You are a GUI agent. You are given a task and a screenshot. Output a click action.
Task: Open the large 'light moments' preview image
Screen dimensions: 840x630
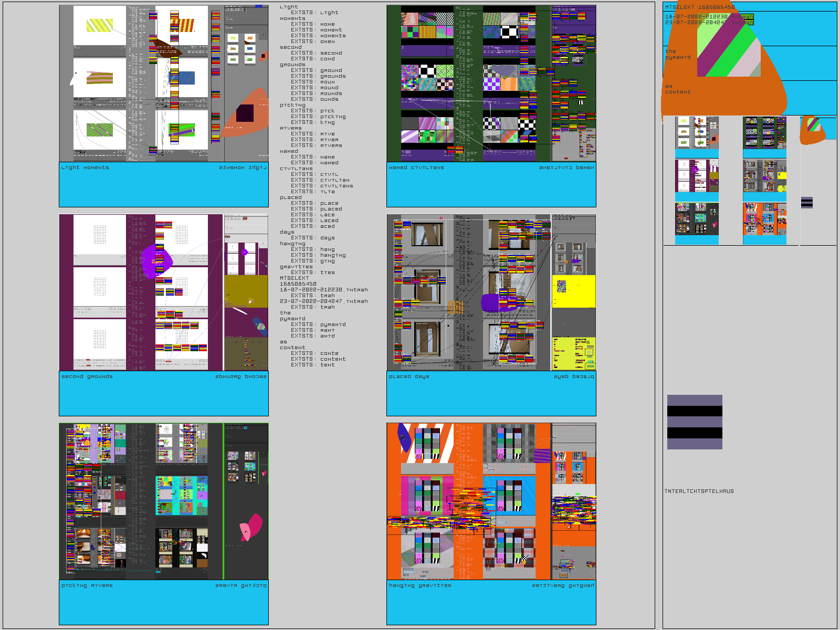(x=164, y=83)
